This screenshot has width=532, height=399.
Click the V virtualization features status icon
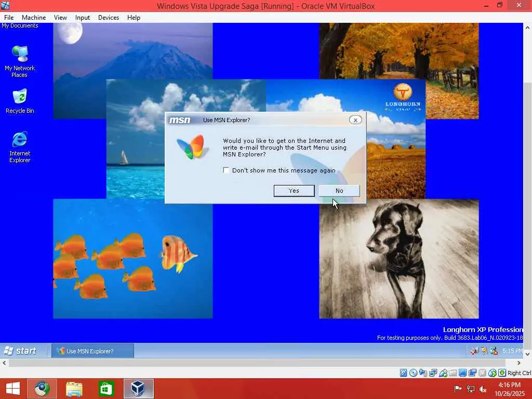[x=482, y=373]
